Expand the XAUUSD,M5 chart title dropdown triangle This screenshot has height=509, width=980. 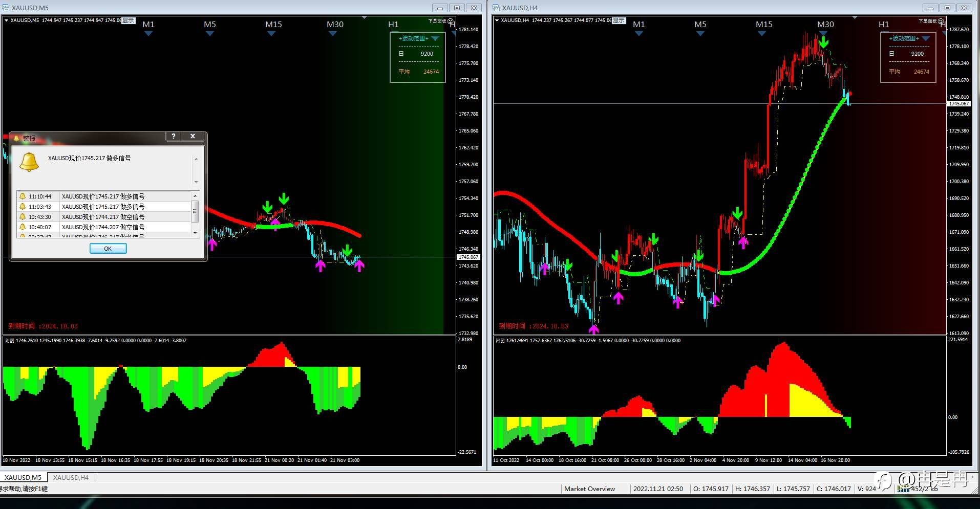[x=7, y=20]
